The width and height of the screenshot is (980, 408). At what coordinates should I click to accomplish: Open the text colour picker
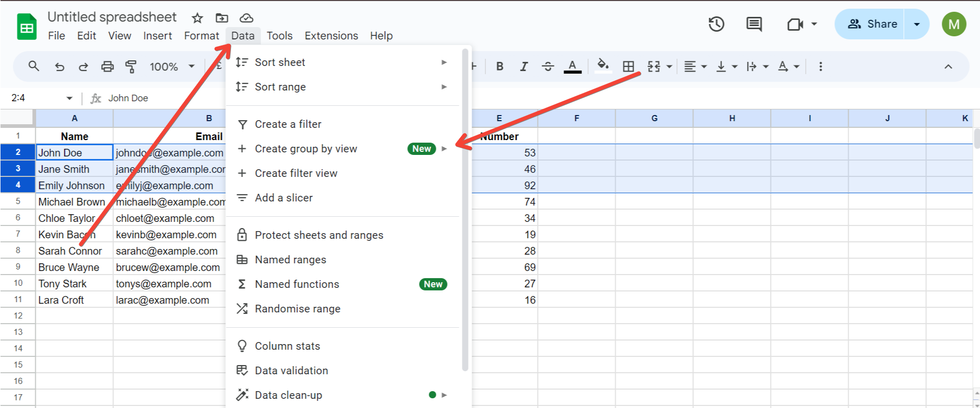(x=572, y=66)
